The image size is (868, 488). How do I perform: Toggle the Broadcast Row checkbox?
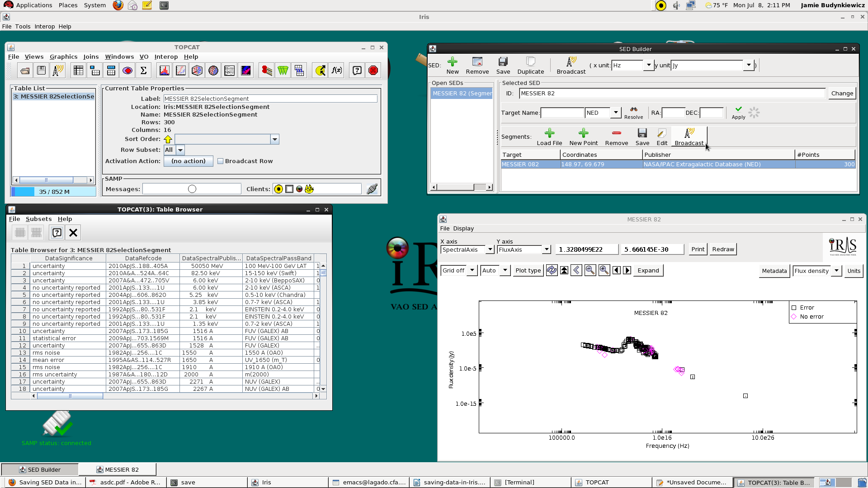[x=221, y=161]
